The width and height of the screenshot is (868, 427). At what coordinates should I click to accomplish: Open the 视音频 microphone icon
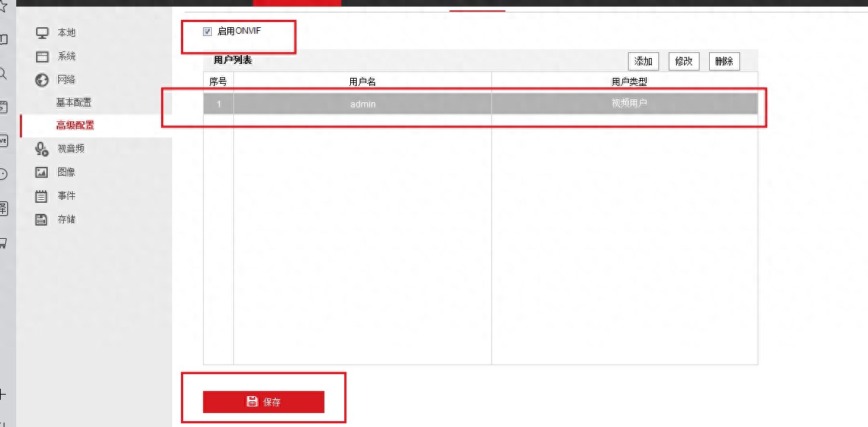pos(42,148)
